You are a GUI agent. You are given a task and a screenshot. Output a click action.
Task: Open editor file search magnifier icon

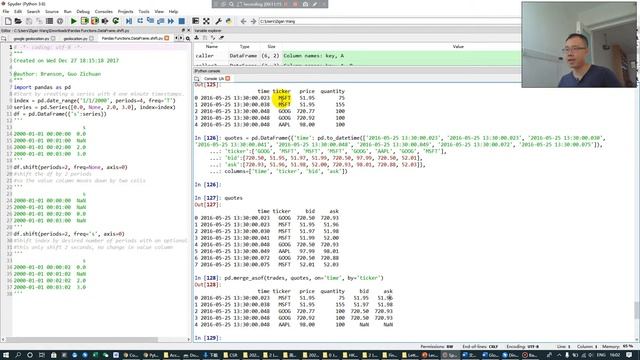[188, 38]
